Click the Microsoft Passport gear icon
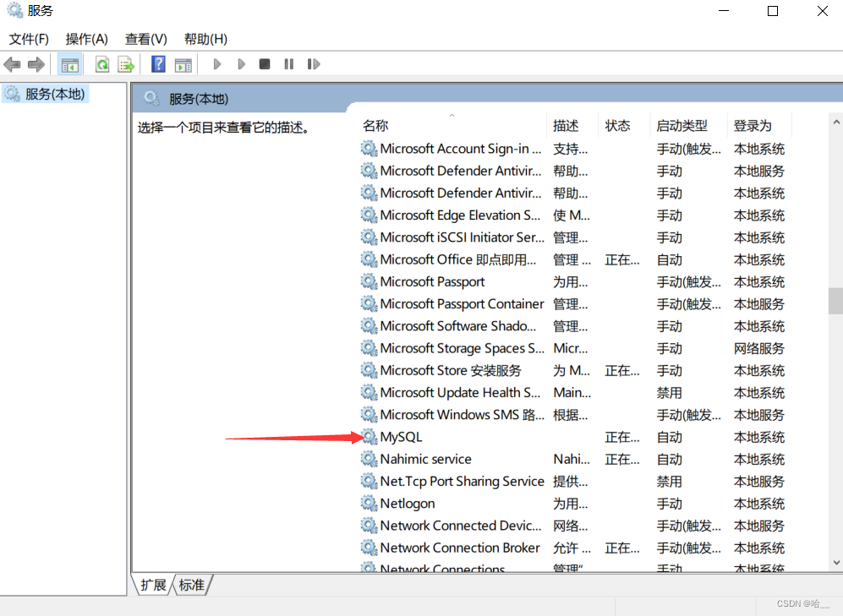 369,281
